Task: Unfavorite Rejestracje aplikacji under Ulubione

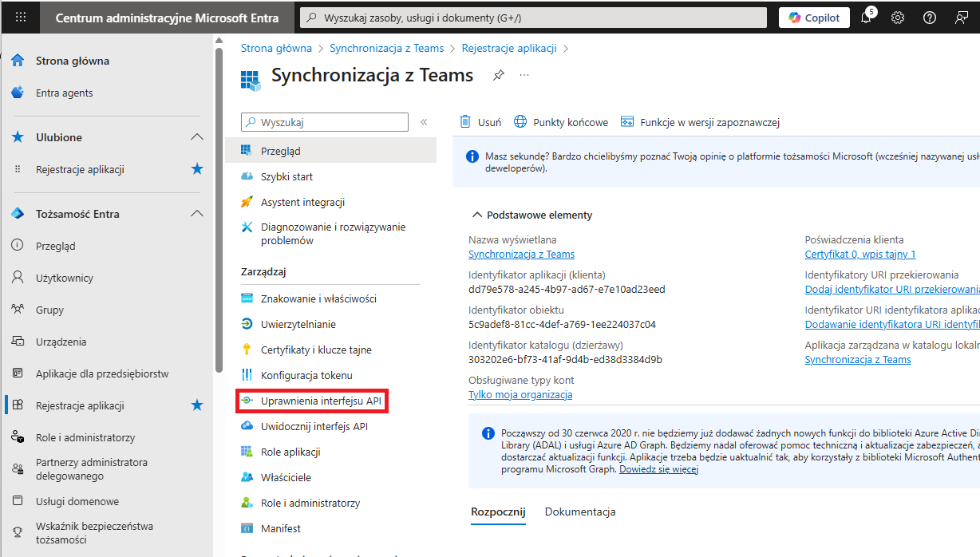Action: pyautogui.click(x=197, y=169)
